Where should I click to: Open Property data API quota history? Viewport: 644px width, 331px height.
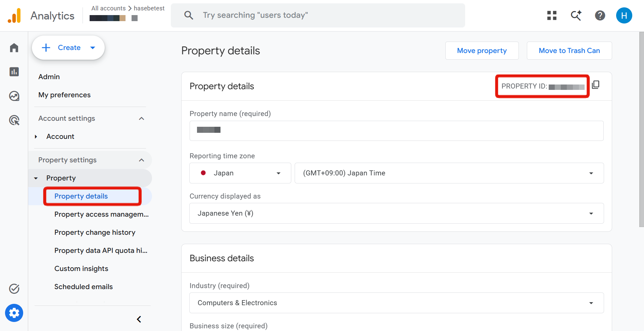(x=101, y=251)
